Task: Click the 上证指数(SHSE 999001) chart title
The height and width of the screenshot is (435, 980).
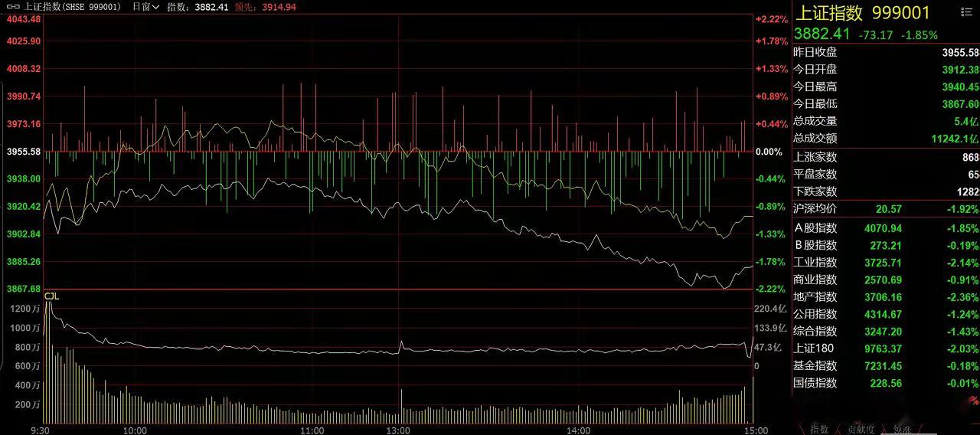Action: click(x=73, y=6)
